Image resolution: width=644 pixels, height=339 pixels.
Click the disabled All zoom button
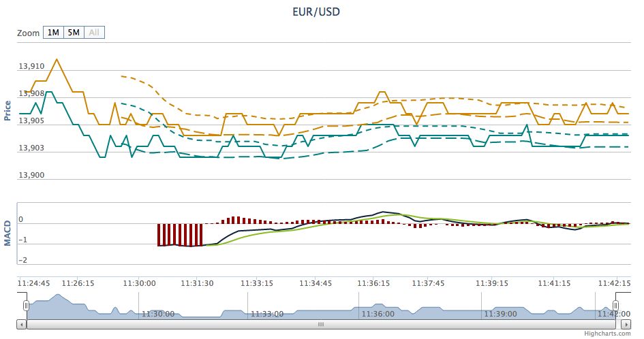click(x=94, y=33)
